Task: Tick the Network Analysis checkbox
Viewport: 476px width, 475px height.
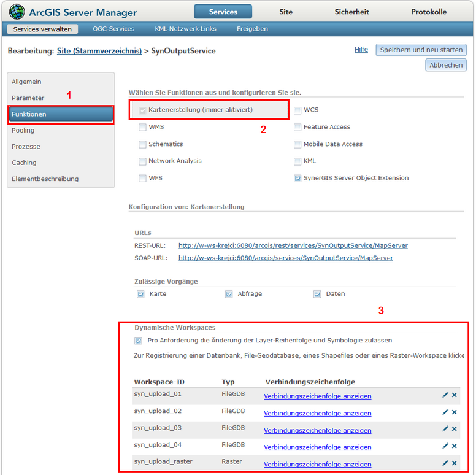Action: click(x=142, y=161)
